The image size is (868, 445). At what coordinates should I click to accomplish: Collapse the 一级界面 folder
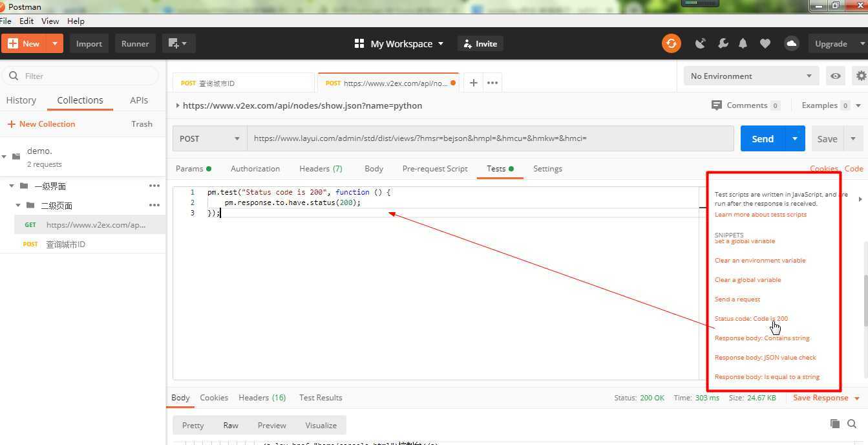12,186
